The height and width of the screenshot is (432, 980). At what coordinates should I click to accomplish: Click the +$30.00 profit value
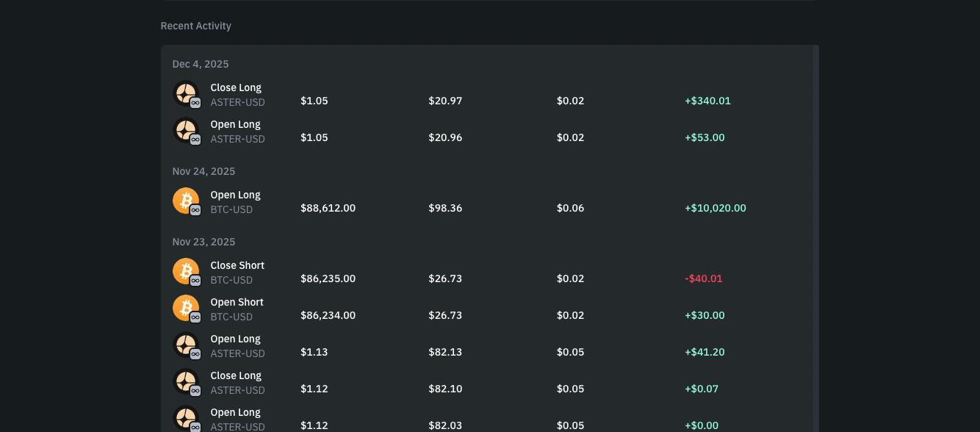tap(705, 315)
